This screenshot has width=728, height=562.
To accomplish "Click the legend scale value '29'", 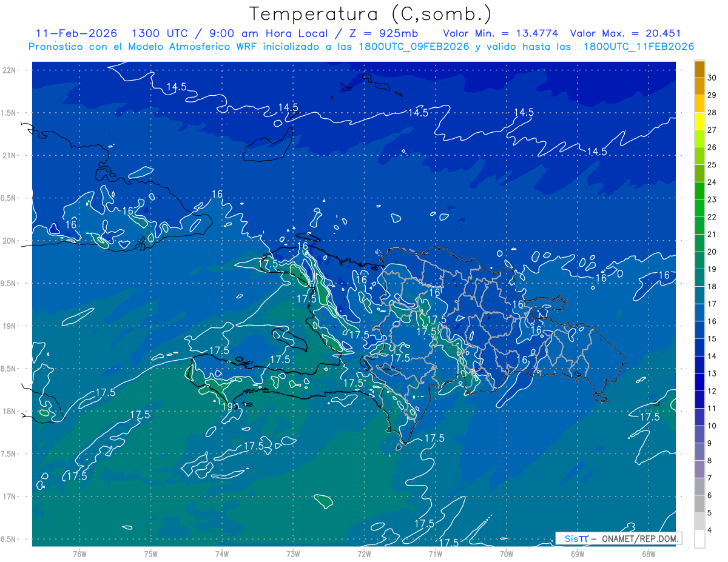I will pyautogui.click(x=712, y=95).
